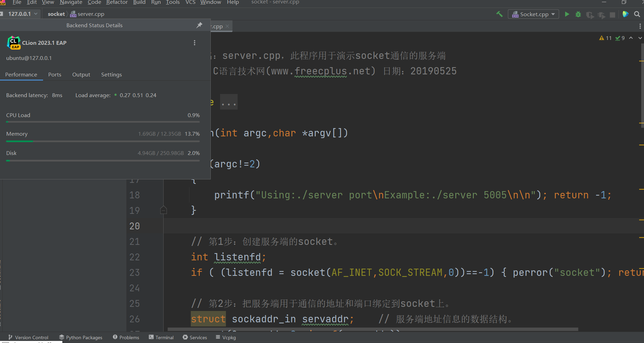Click the CPU Load progress bar
The height and width of the screenshot is (343, 644).
point(103,122)
